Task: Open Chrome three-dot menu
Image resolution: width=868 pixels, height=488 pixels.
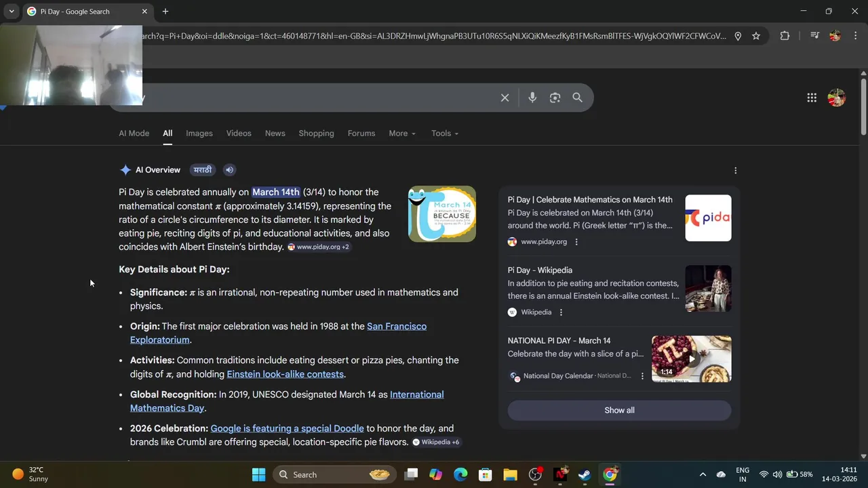Action: [x=854, y=36]
